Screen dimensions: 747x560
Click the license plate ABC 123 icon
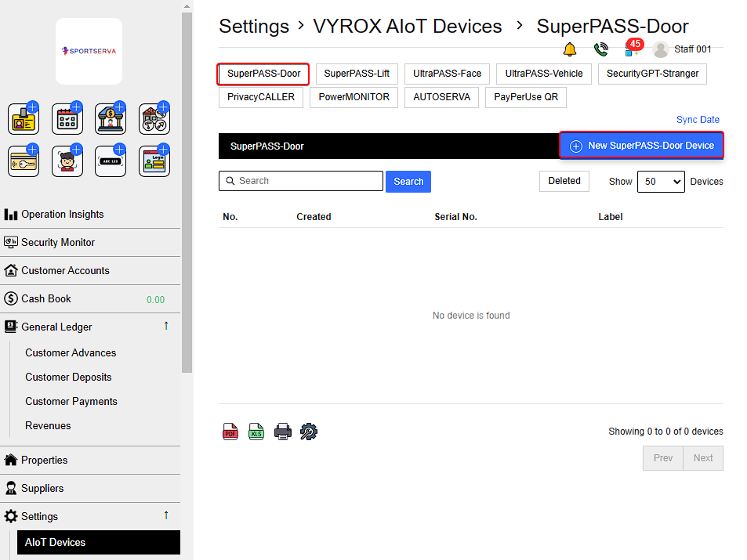[111, 161]
